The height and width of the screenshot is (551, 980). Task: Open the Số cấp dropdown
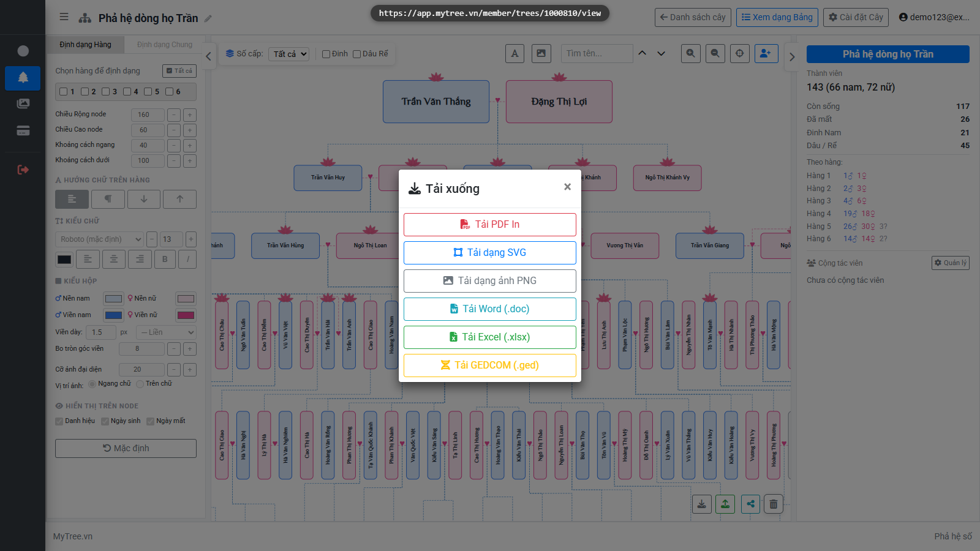point(290,54)
